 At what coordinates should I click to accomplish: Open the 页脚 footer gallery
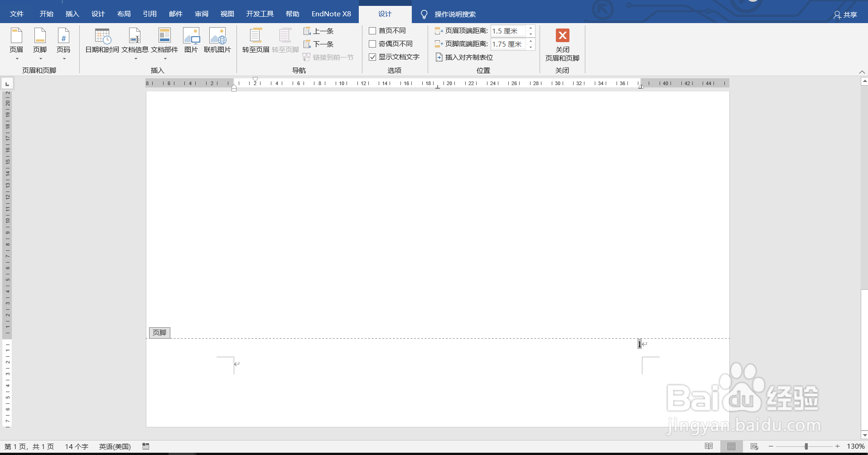tap(40, 44)
